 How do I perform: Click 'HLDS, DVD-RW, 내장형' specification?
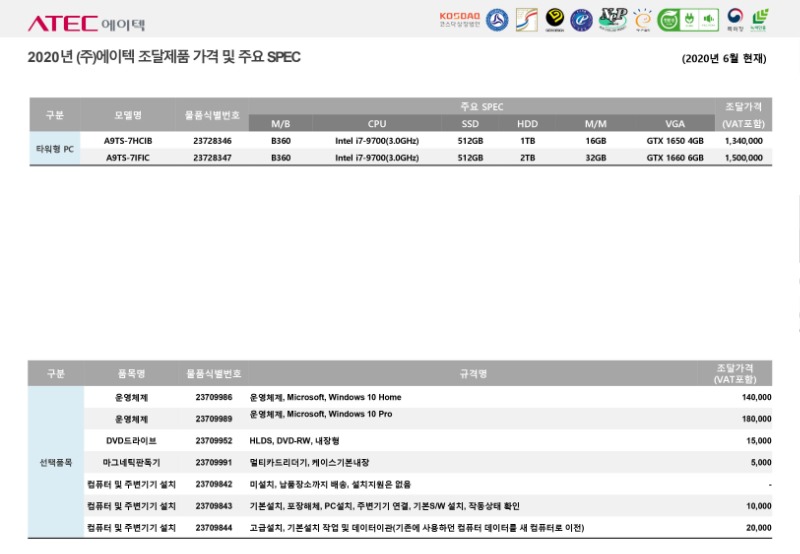[294, 440]
